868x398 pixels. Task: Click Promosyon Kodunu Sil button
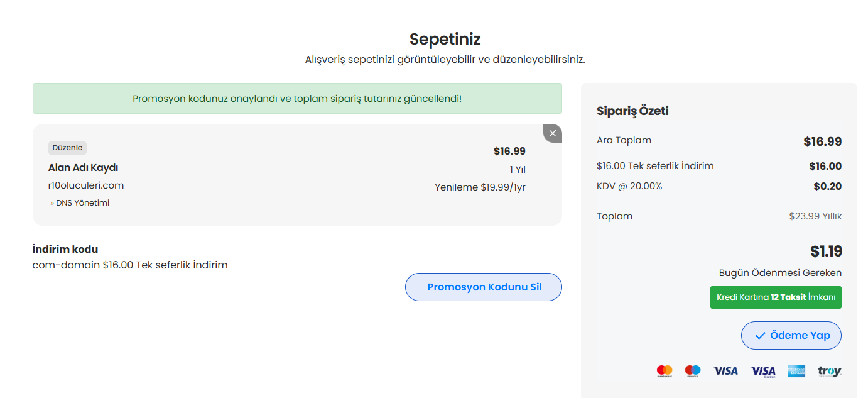pyautogui.click(x=484, y=287)
